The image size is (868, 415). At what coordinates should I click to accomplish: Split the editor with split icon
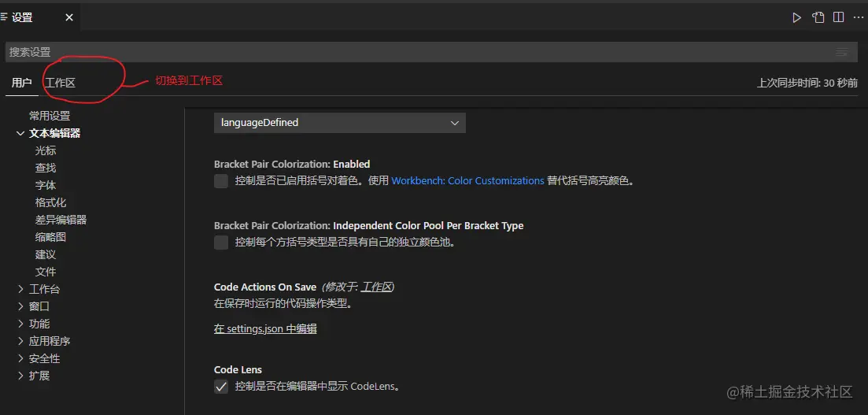click(839, 18)
